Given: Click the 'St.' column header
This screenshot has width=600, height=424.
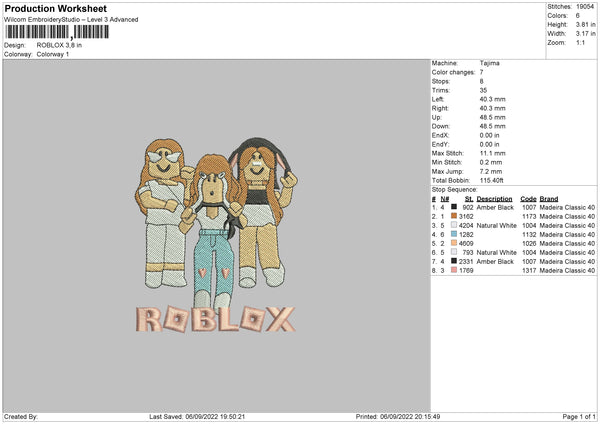Looking at the screenshot, I should pyautogui.click(x=469, y=199).
